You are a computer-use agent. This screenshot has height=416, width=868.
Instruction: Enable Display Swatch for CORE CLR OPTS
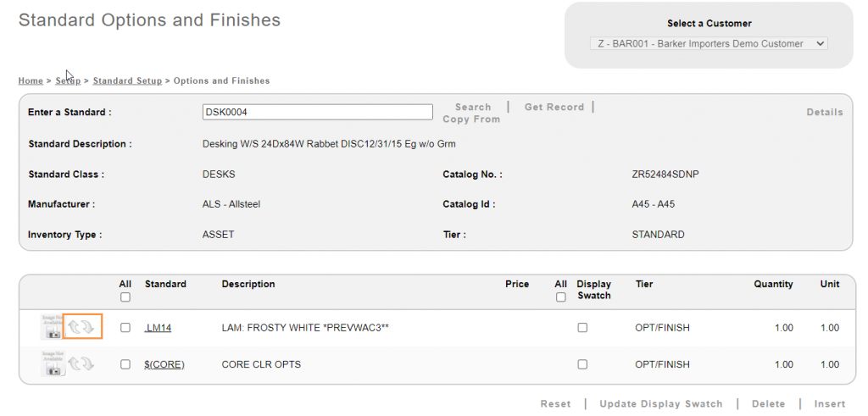coord(582,364)
